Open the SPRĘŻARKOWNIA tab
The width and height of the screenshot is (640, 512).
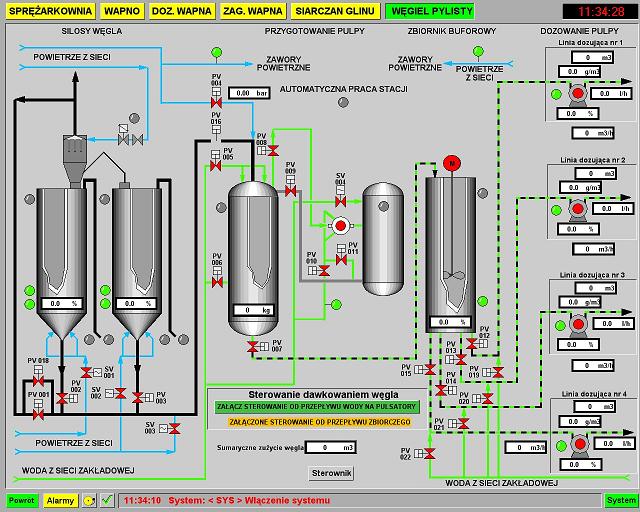click(x=51, y=11)
